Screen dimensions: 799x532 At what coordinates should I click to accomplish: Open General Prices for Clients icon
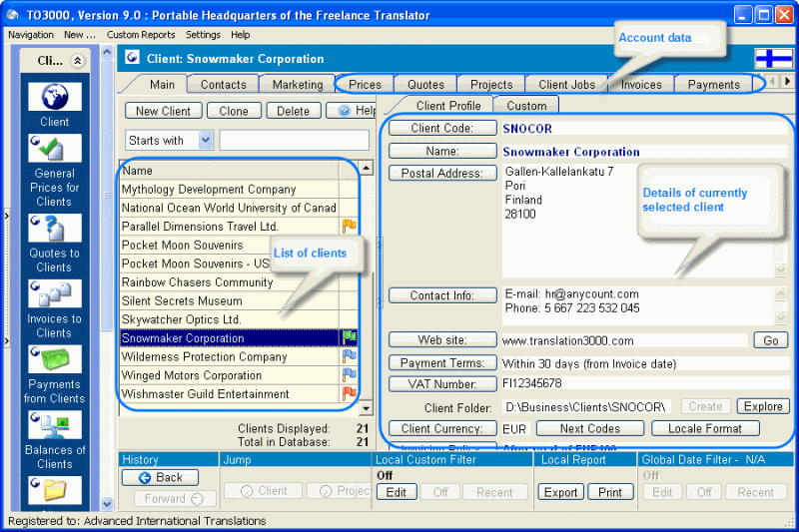pos(55,148)
